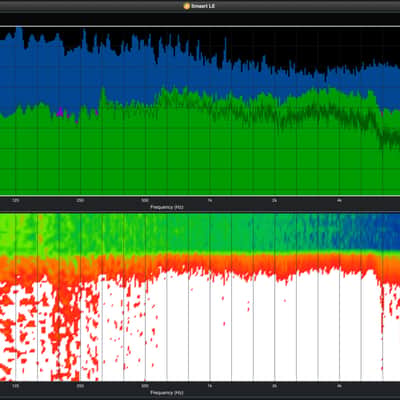400x400 pixels.
Task: Click the 250 Hz label under spectrum plot
Action: pyautogui.click(x=80, y=201)
